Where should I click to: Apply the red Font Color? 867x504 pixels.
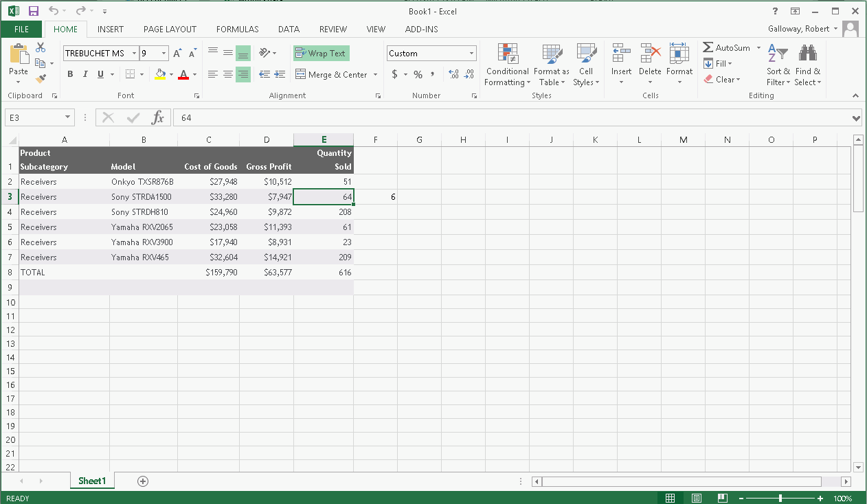coord(183,74)
